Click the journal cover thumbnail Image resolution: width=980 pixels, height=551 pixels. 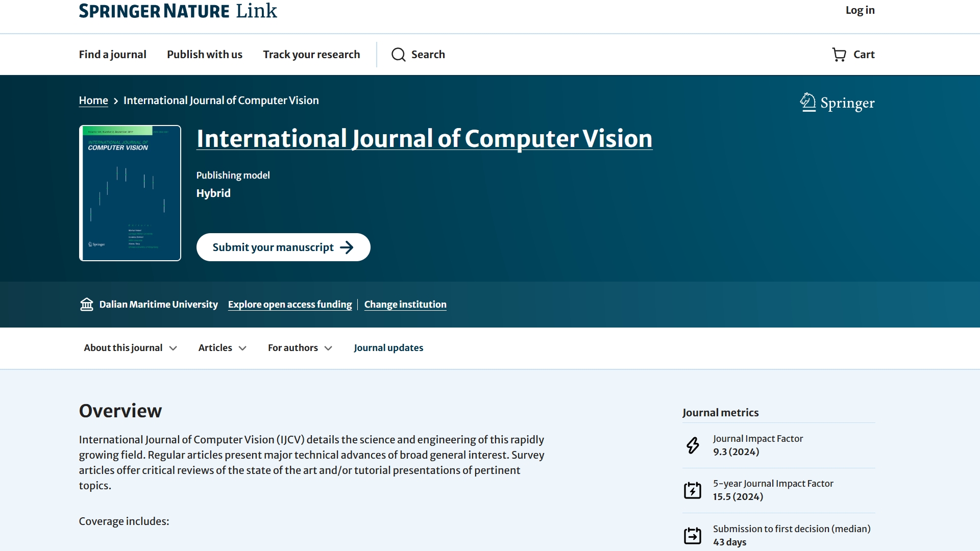(130, 193)
